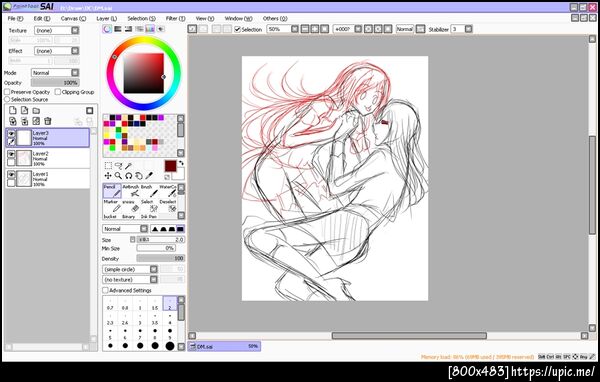The width and height of the screenshot is (600, 382).
Task: Open the Layer menu
Action: point(107,18)
